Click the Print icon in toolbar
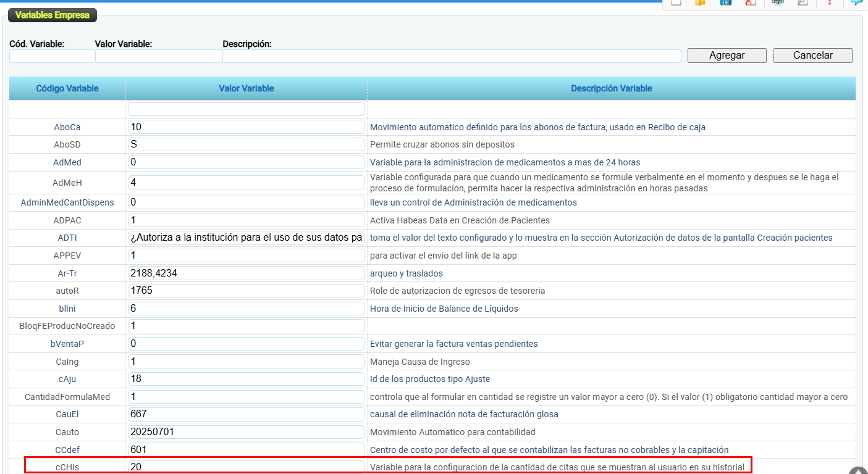 tap(778, 2)
